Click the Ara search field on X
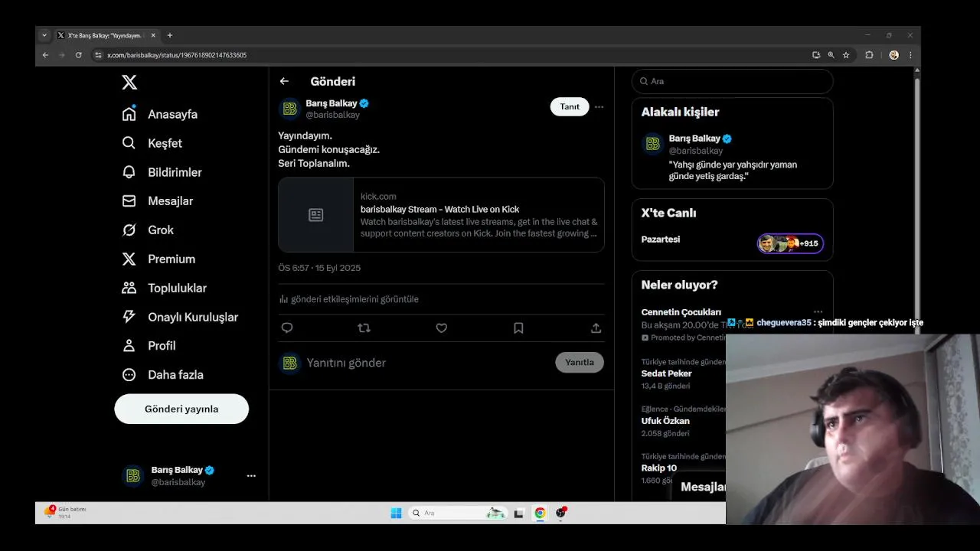The width and height of the screenshot is (980, 551). (732, 81)
